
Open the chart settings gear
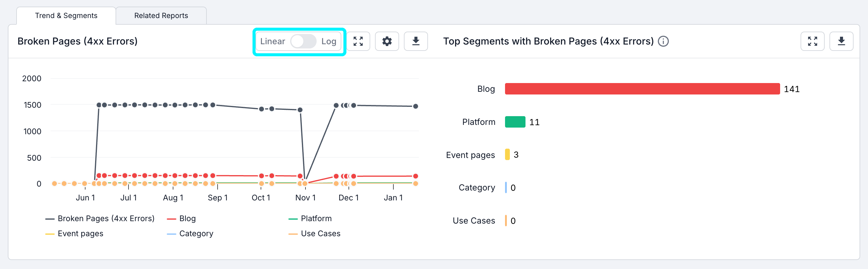tap(387, 41)
